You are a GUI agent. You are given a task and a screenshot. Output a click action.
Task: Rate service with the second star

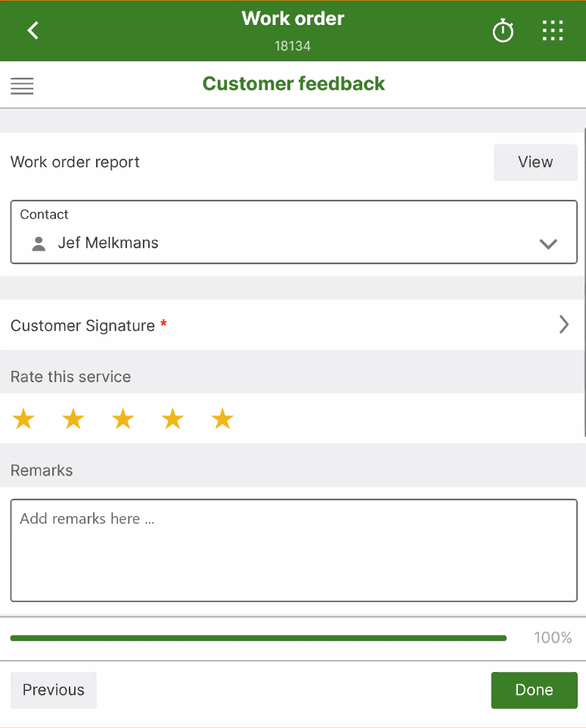[73, 418]
